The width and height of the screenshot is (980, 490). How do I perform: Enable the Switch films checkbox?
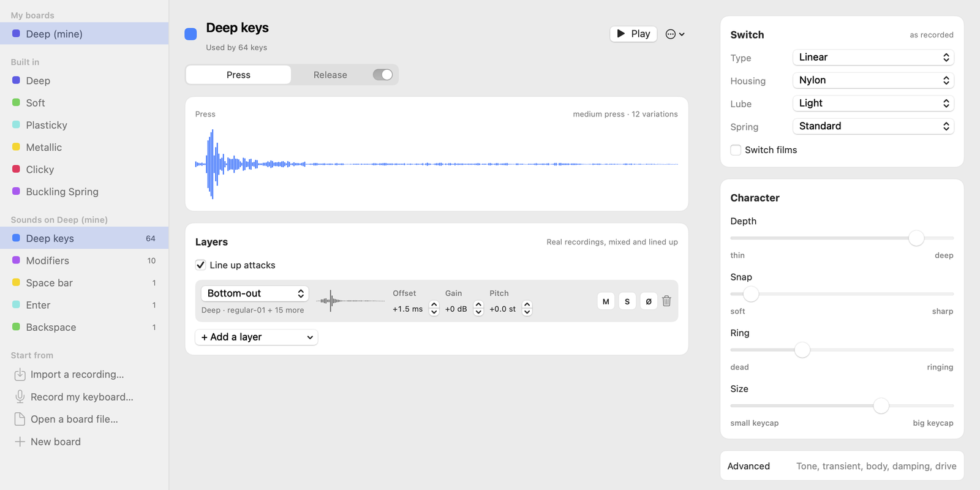click(x=736, y=150)
